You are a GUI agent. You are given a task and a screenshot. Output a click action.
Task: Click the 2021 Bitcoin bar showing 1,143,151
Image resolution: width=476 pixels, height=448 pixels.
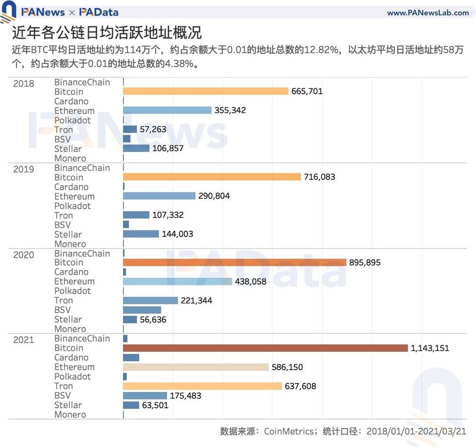(263, 348)
